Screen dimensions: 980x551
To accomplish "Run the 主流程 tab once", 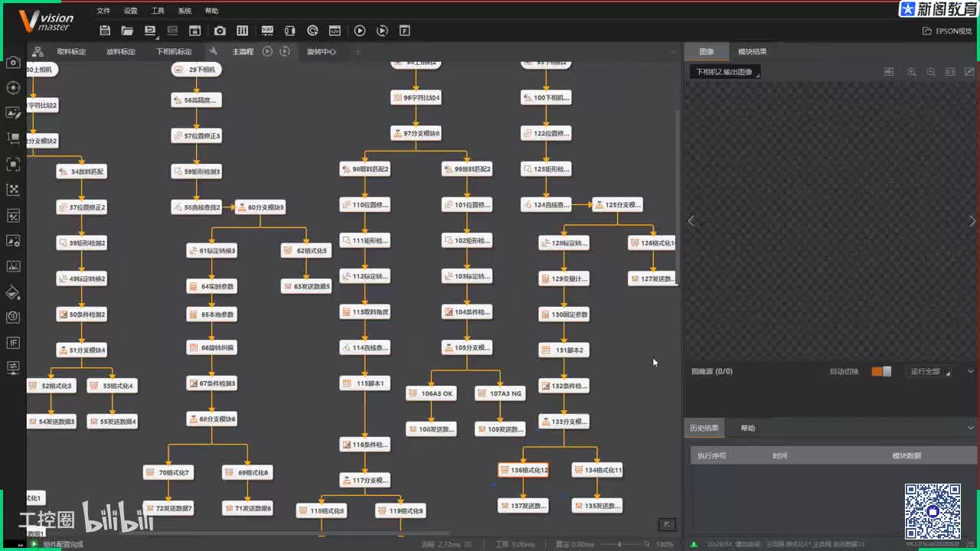I will pyautogui.click(x=267, y=51).
